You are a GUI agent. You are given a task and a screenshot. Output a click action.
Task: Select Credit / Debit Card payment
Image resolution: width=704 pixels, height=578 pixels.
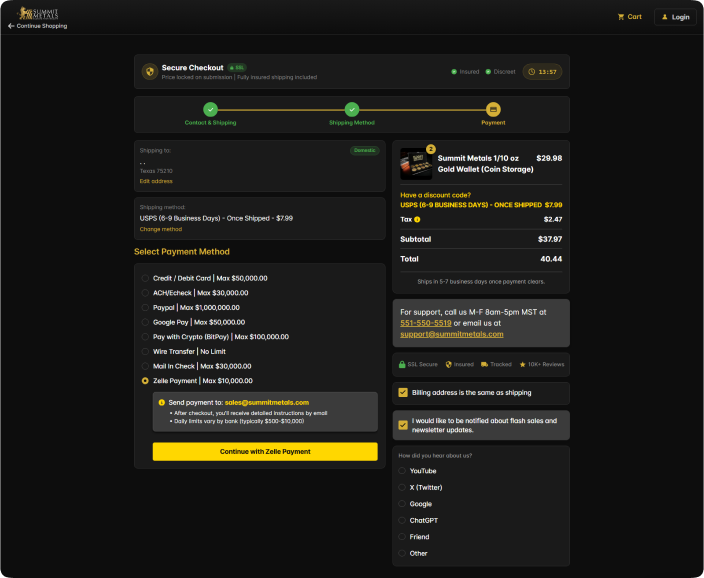(145, 278)
